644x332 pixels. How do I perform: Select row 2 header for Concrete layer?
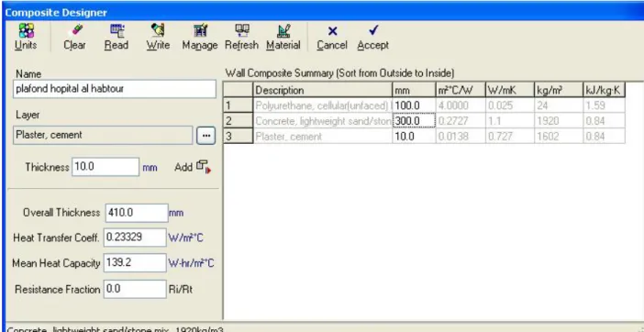coord(238,121)
